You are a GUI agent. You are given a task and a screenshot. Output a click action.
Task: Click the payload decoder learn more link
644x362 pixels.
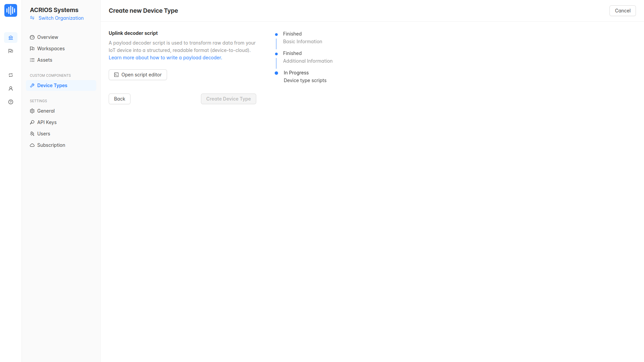165,58
